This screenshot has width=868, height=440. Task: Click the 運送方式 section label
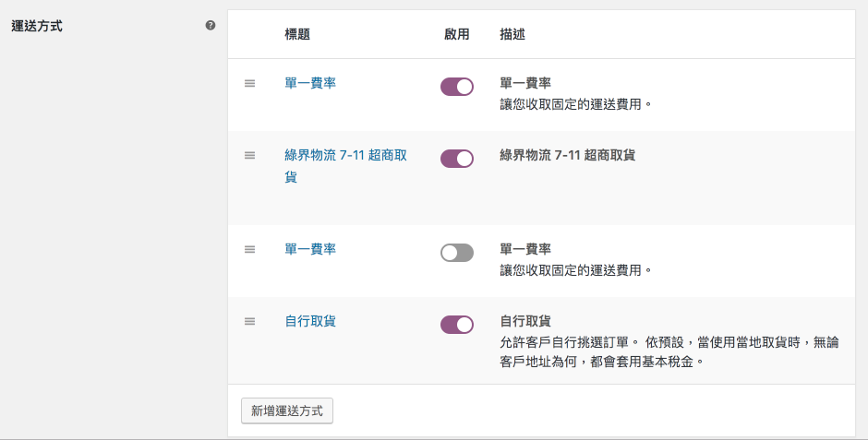point(37,26)
